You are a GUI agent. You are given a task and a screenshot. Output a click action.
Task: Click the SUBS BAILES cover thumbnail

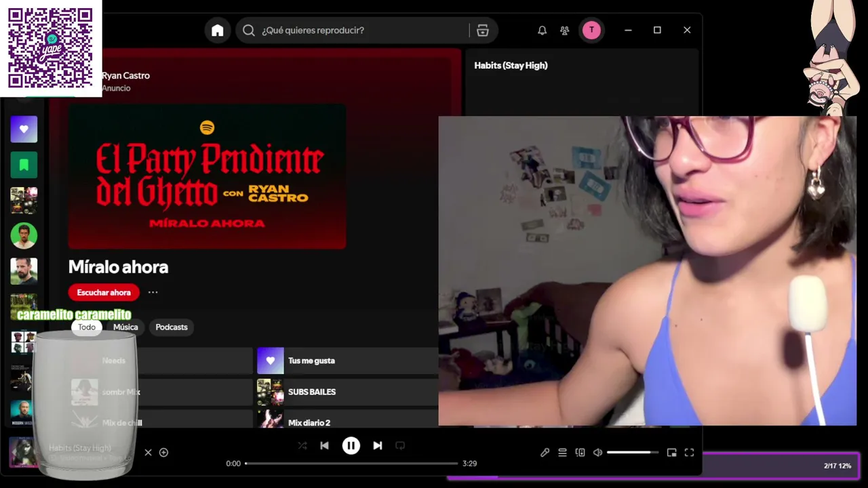point(270,392)
